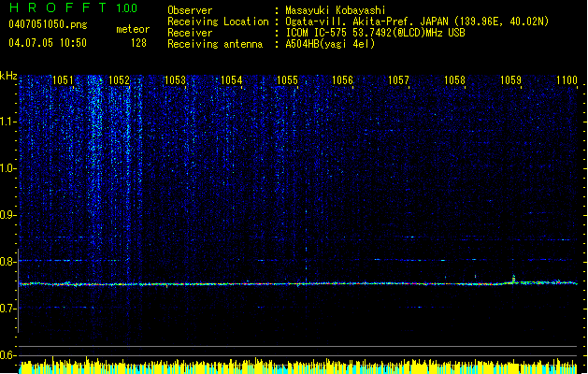The height and width of the screenshot is (374, 588).
Task: Click the 1053 time marker
Action: (x=175, y=80)
